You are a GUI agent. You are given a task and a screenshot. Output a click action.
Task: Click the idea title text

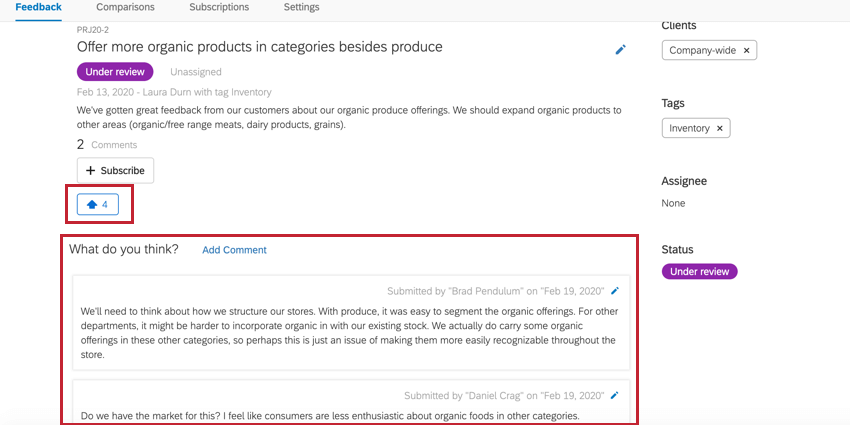259,47
